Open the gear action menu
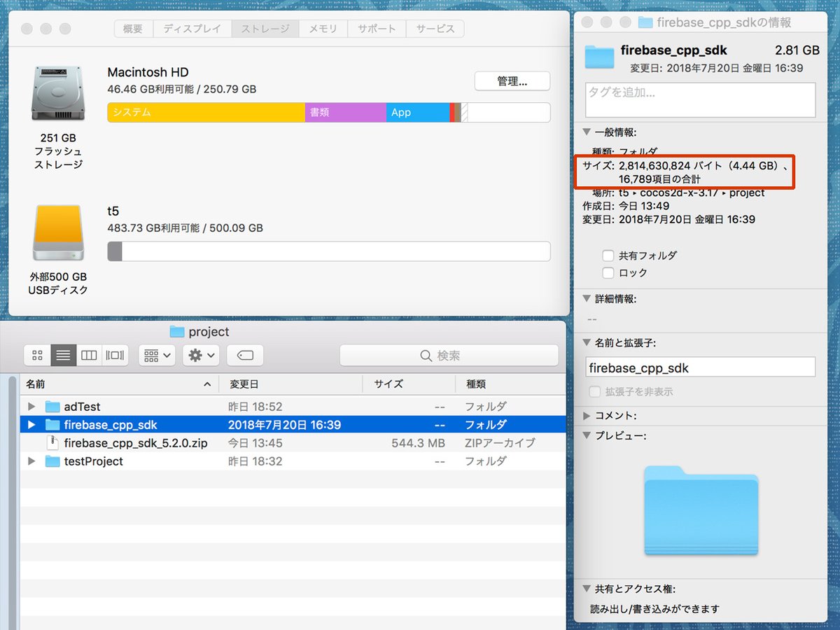 pyautogui.click(x=201, y=356)
